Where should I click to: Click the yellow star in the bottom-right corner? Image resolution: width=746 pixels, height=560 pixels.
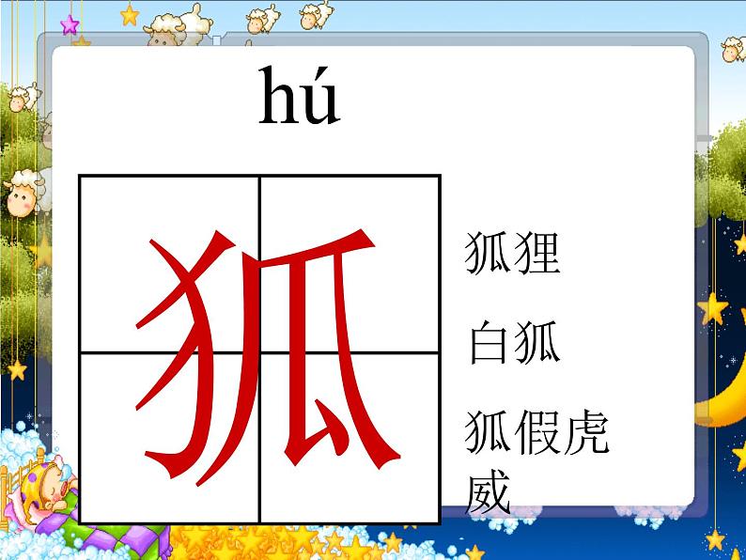pyautogui.click(x=716, y=538)
